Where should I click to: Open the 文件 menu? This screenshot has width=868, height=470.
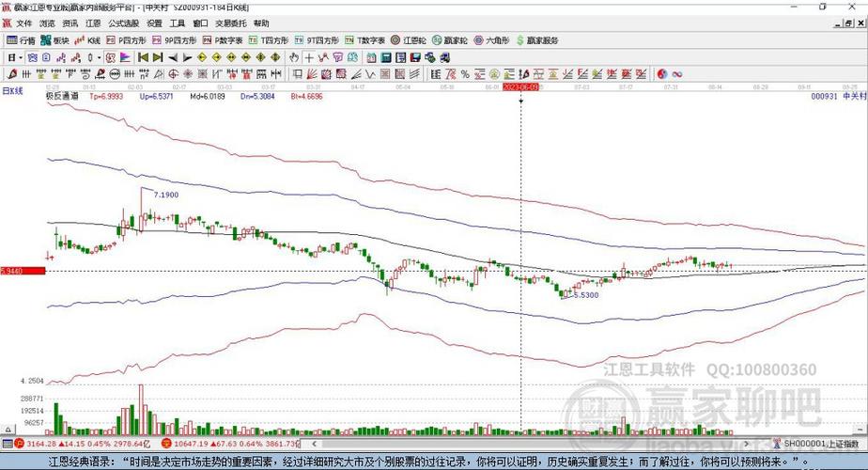click(x=24, y=23)
